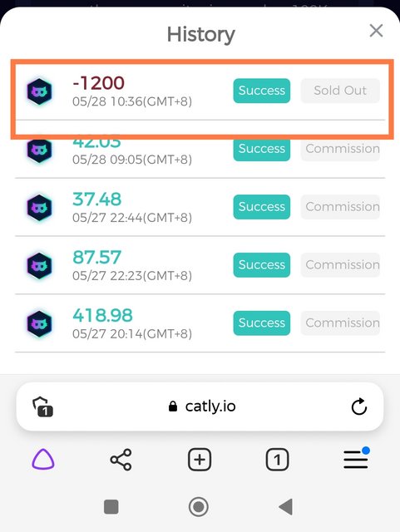Tap the Android back triangle button
The width and height of the screenshot is (400, 532).
(x=285, y=507)
